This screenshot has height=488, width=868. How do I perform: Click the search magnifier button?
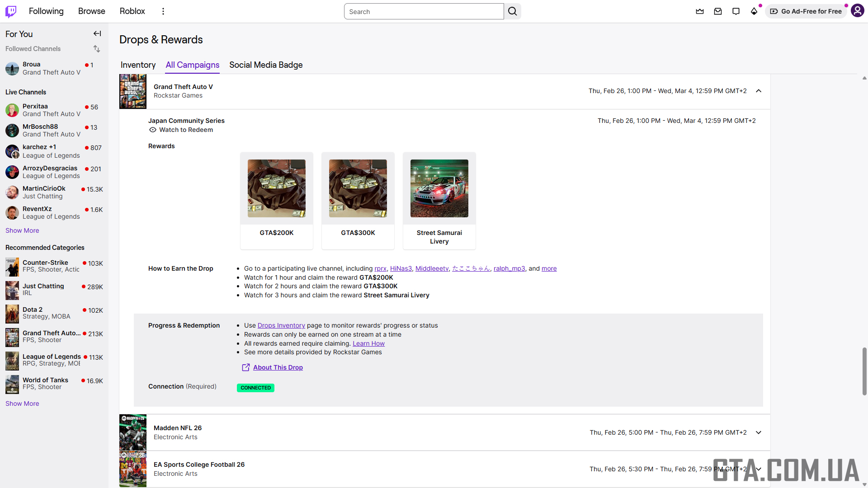point(512,11)
